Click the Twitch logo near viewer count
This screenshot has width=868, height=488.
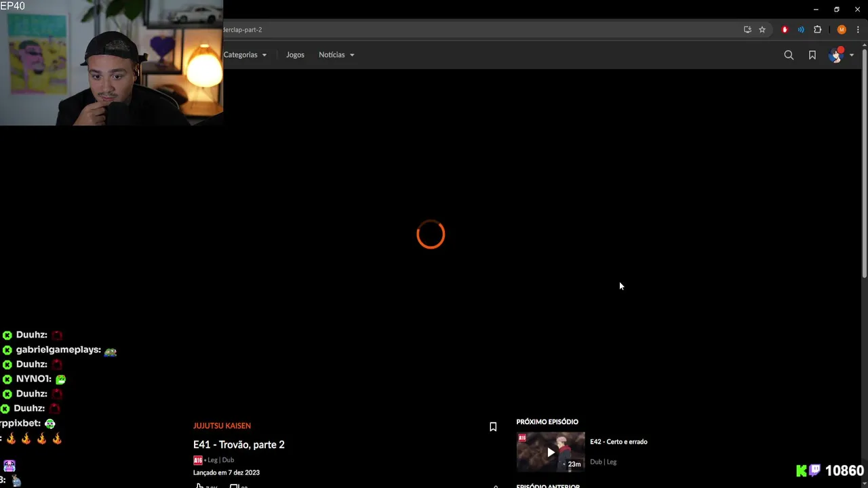click(815, 471)
